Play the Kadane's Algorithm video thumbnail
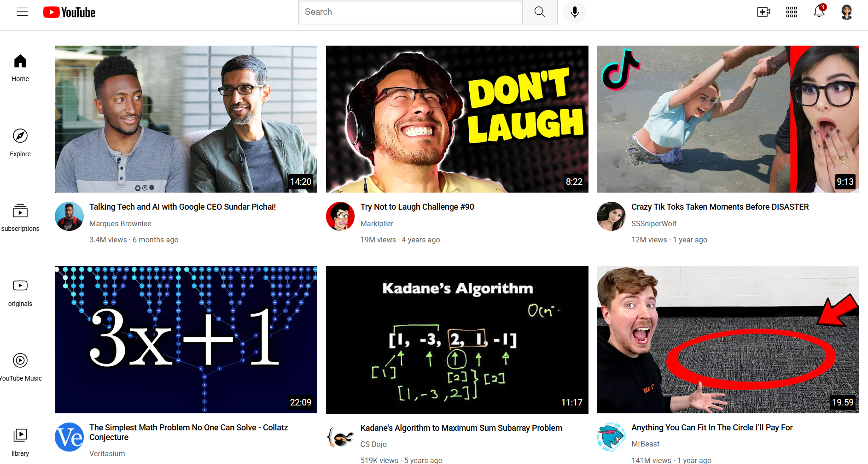The height and width of the screenshot is (464, 868). (457, 339)
